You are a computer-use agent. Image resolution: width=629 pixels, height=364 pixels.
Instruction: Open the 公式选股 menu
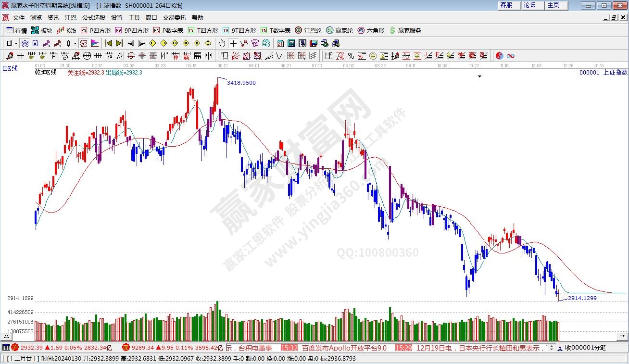tap(93, 17)
